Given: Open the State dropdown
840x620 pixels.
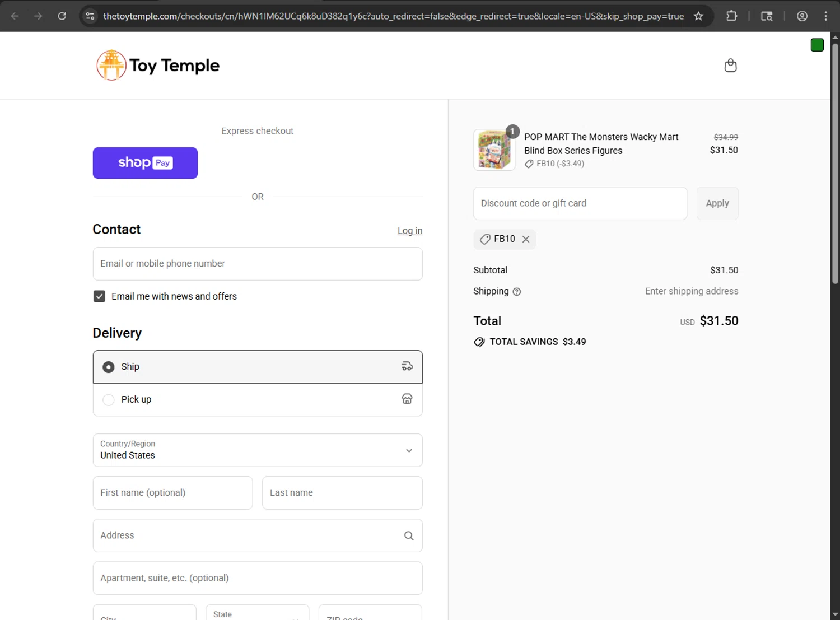Looking at the screenshot, I should point(257,612).
